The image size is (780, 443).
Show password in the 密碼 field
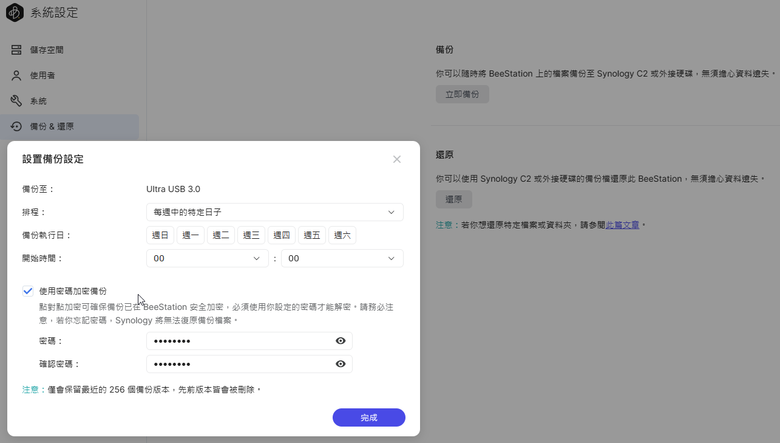(340, 341)
